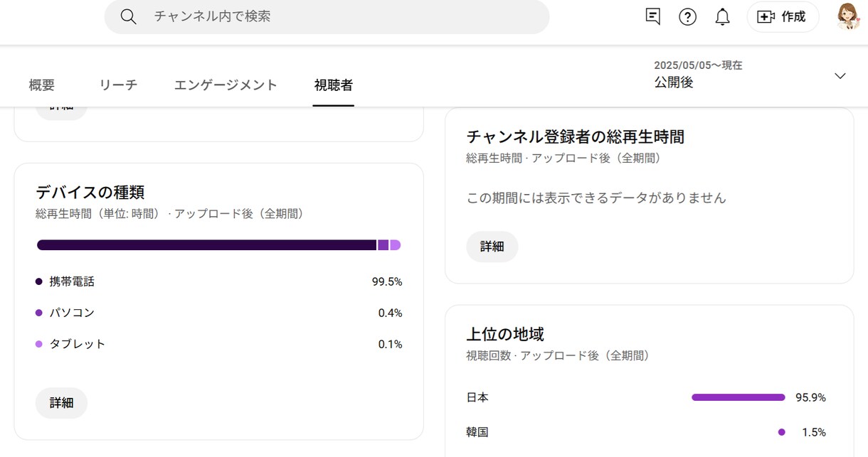Click the この期間には表示できるデータがありません message
Viewport: 868px width, 457px height.
596,198
